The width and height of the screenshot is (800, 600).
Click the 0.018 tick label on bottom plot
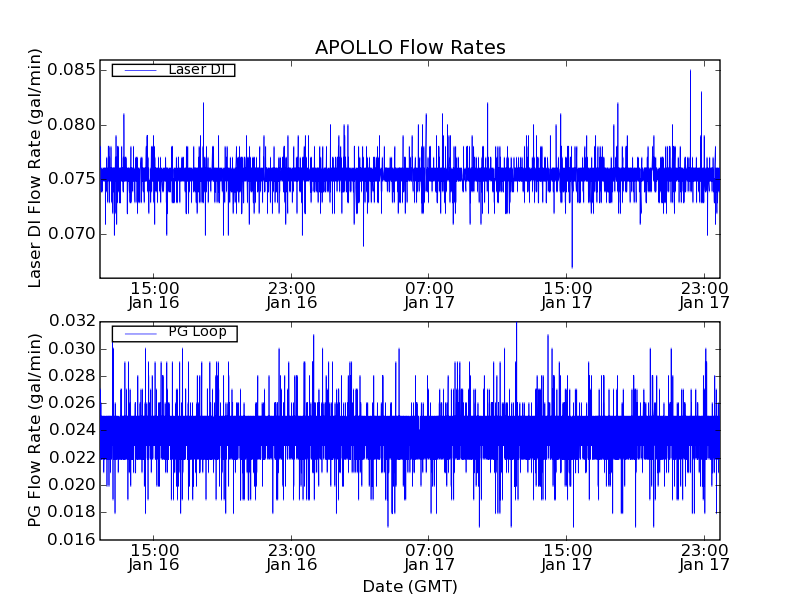point(72,512)
